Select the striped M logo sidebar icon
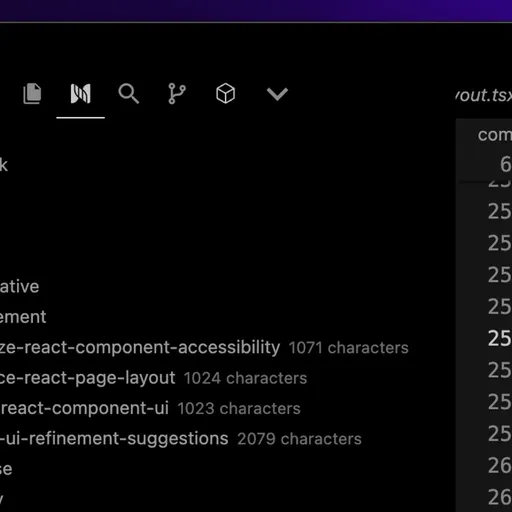The image size is (512, 512). pos(80,94)
